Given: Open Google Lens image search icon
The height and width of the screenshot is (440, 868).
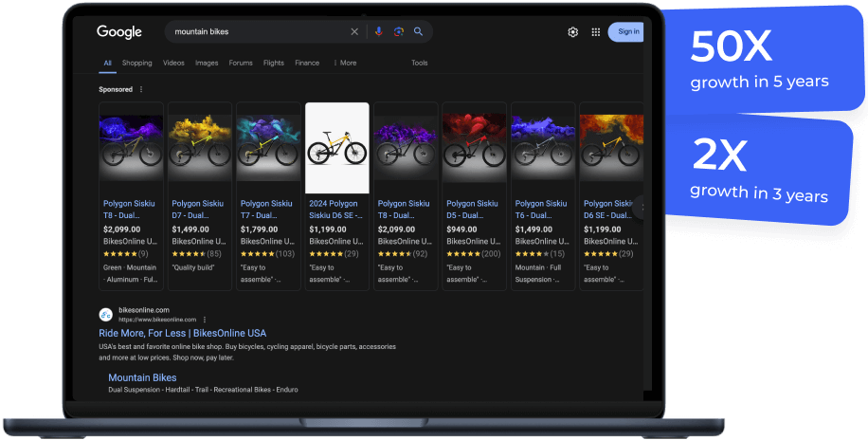Looking at the screenshot, I should coord(399,31).
